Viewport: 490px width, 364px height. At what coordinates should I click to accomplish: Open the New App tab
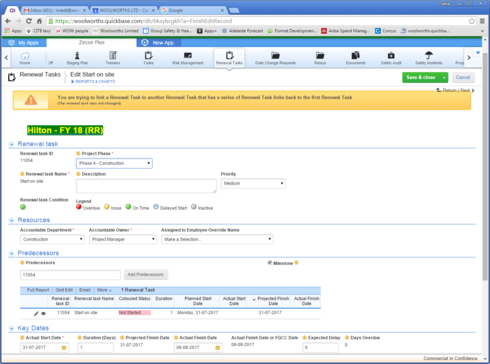[x=159, y=43]
